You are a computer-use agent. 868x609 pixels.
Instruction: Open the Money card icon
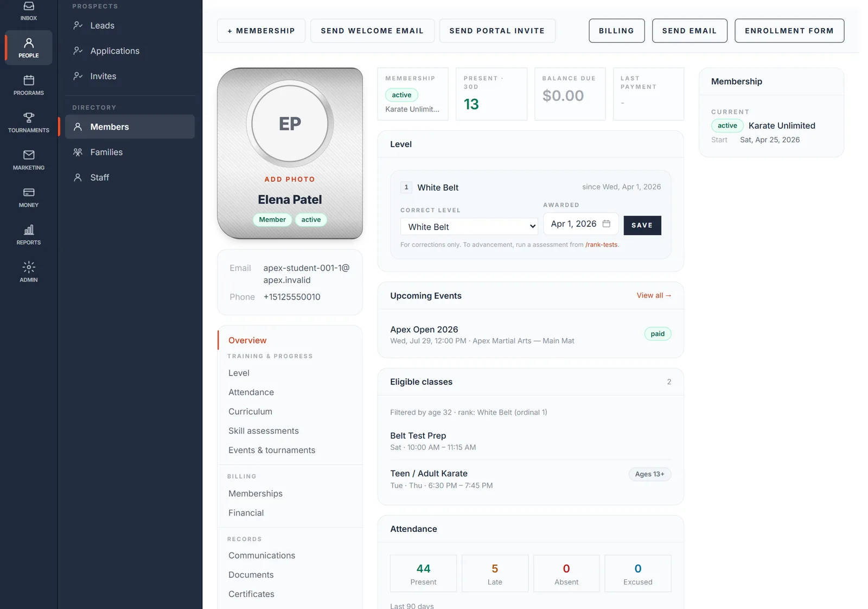29,192
